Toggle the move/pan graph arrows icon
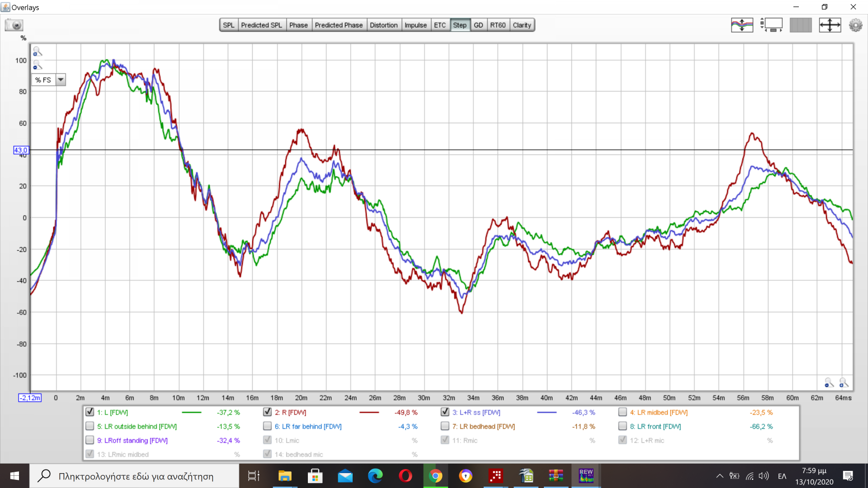This screenshot has width=868, height=488. (830, 25)
